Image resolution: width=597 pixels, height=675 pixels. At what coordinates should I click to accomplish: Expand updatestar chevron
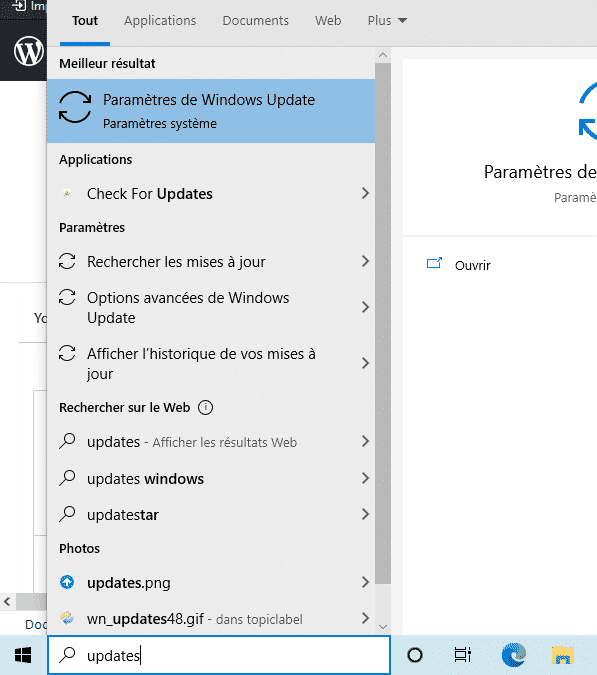(365, 514)
